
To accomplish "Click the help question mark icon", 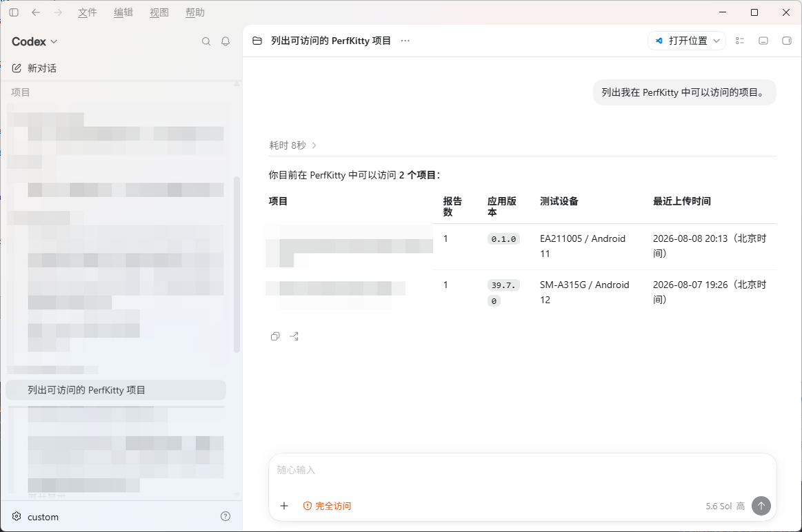I will pyautogui.click(x=225, y=516).
